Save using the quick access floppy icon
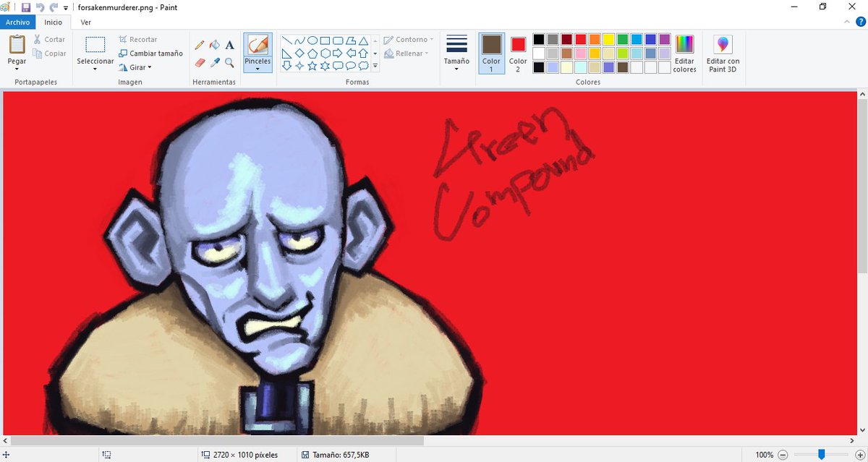 click(x=26, y=7)
